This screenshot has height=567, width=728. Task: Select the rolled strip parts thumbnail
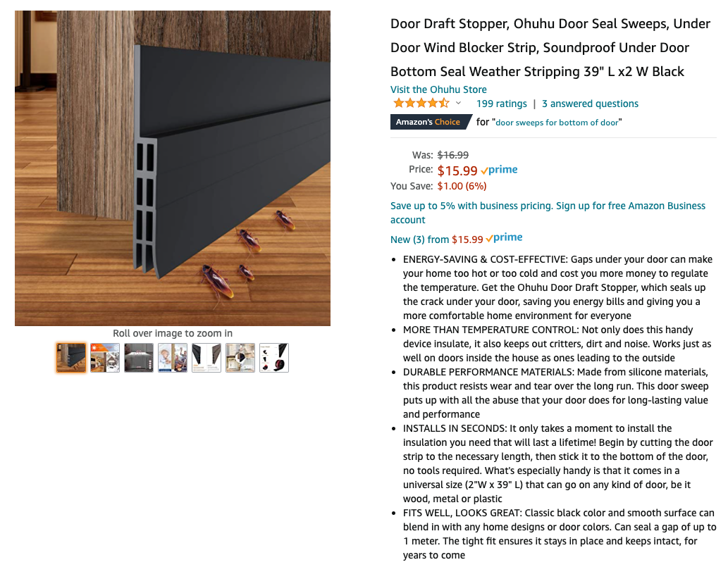[x=274, y=358]
